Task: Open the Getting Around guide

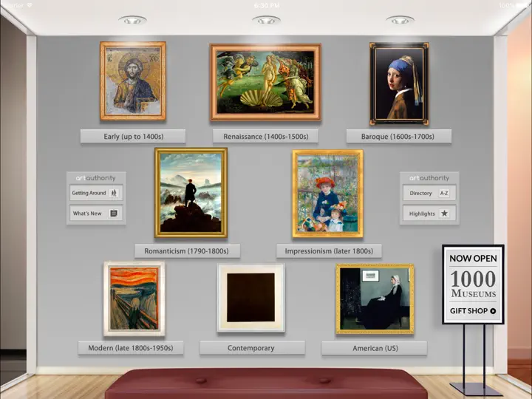Action: pos(96,193)
